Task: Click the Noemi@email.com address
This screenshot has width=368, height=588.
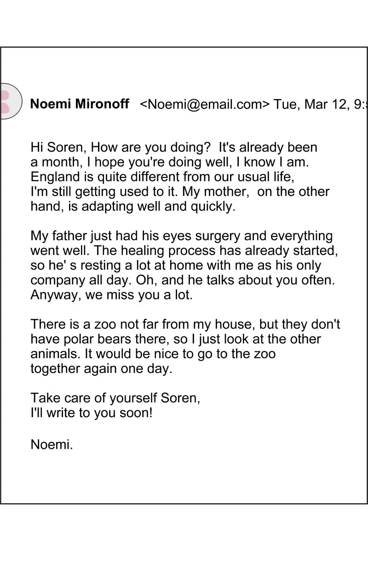Action: point(205,104)
